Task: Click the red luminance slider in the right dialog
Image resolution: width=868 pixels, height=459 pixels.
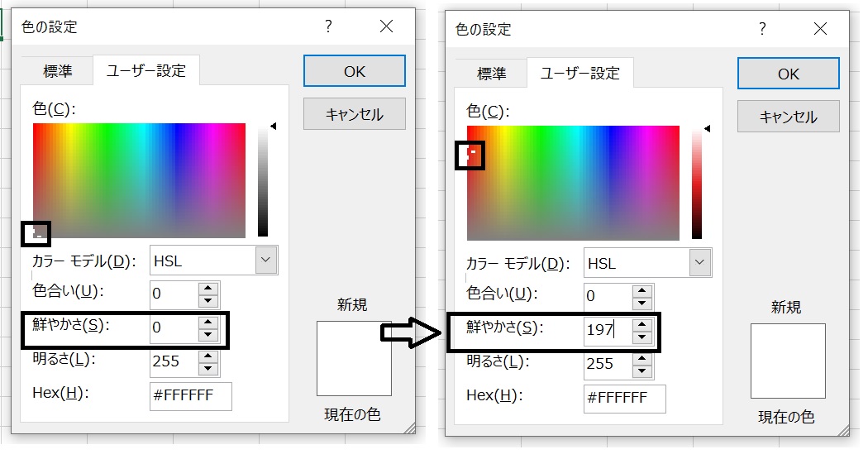Action: click(697, 183)
